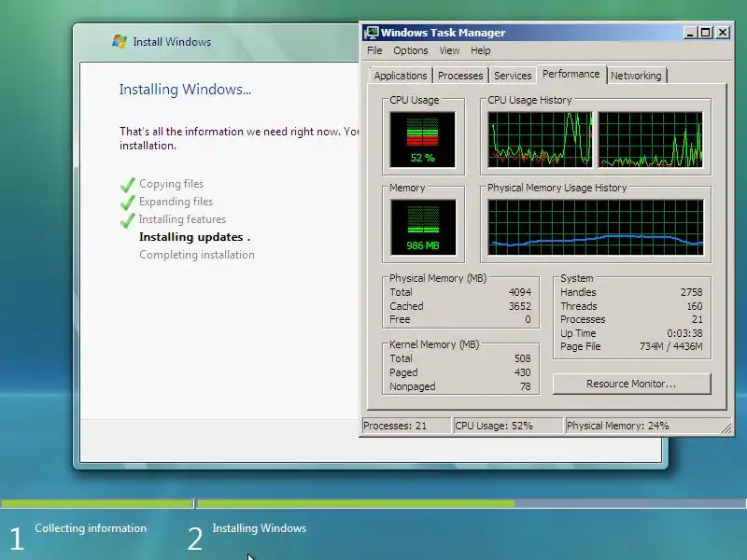Click the Memory 986 MB meter

pyautogui.click(x=423, y=228)
